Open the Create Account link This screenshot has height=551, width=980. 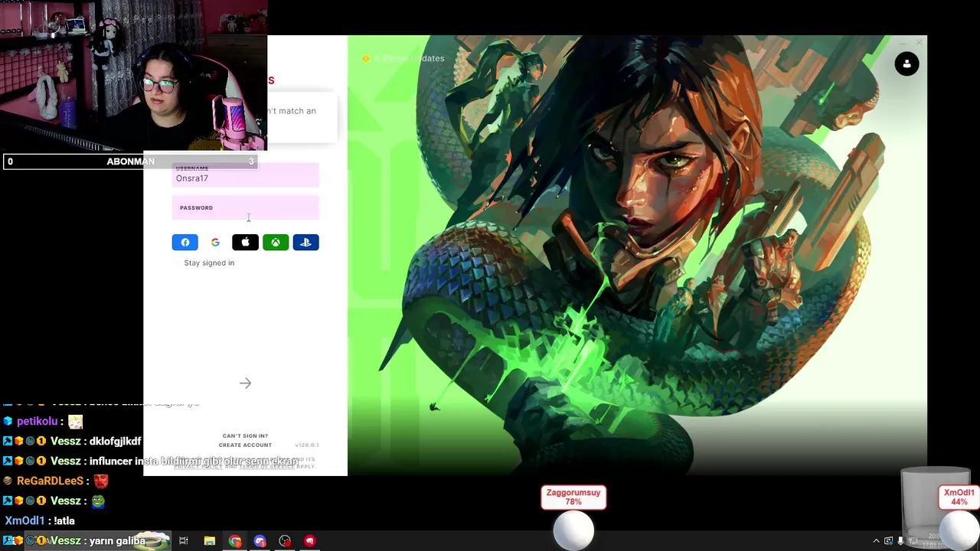pyautogui.click(x=245, y=445)
